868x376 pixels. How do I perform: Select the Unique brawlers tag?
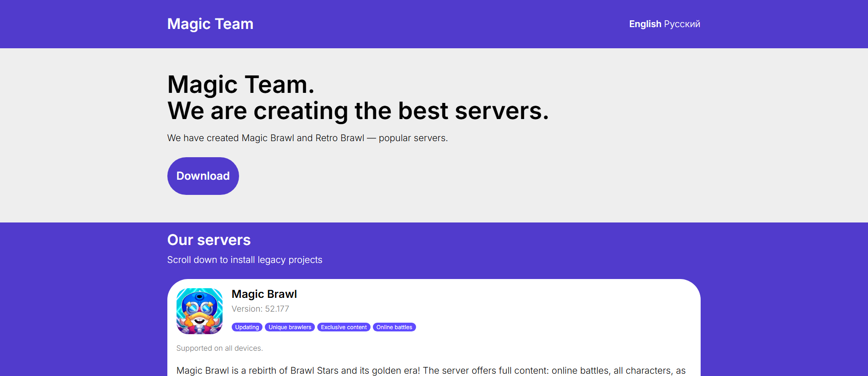(x=290, y=327)
